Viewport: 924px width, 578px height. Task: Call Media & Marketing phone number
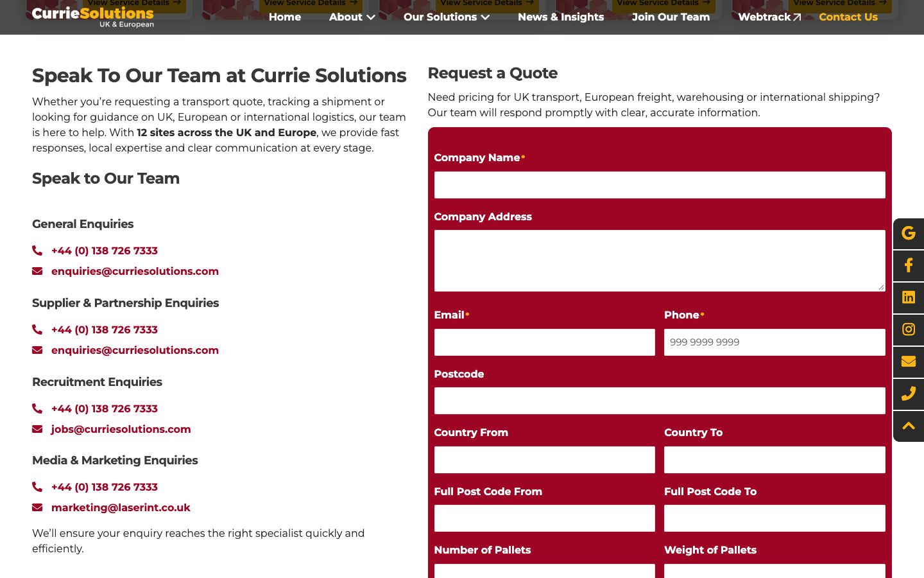[105, 487]
